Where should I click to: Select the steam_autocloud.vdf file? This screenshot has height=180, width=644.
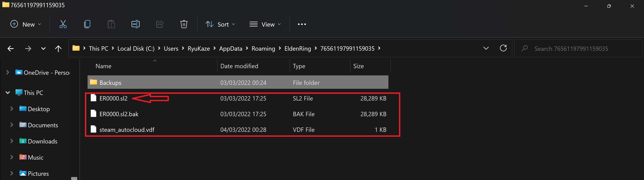pos(127,130)
